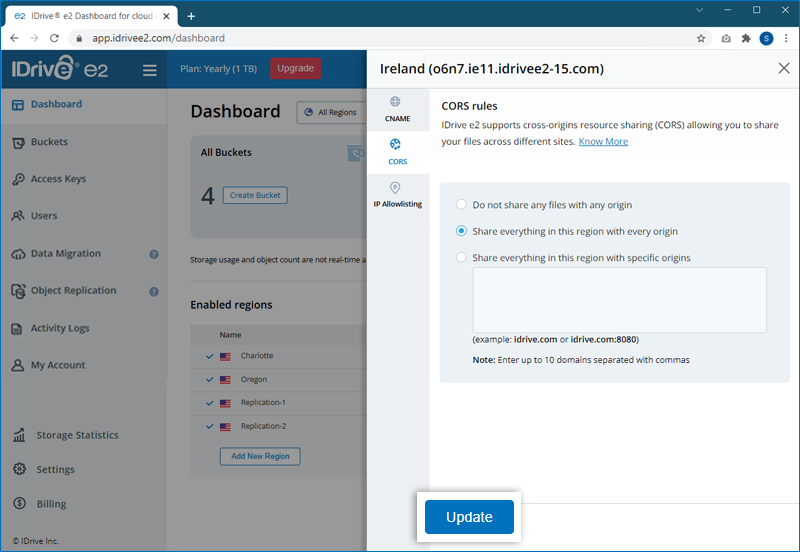The width and height of the screenshot is (800, 552).
Task: Click the Object Replication help icon
Action: 154,292
